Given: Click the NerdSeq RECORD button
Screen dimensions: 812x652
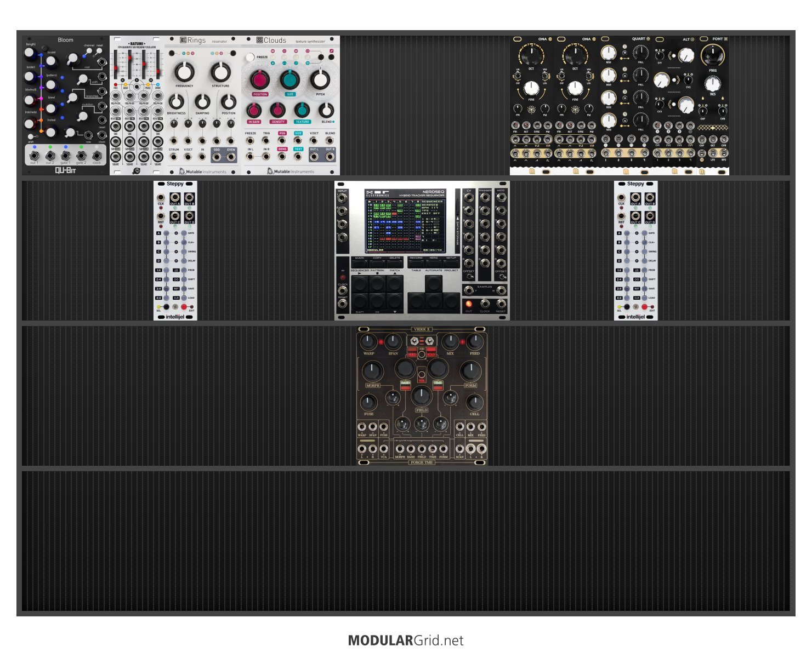Looking at the screenshot, I should [x=416, y=264].
